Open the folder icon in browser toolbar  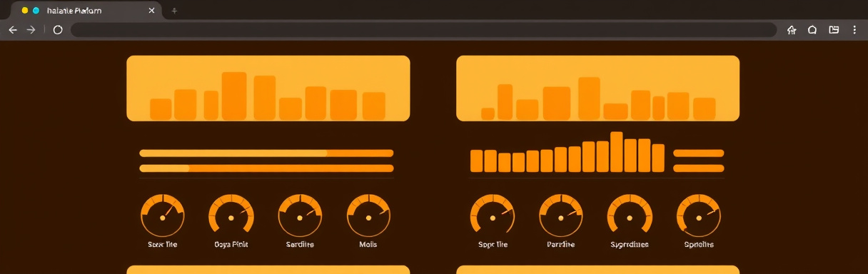tap(834, 30)
